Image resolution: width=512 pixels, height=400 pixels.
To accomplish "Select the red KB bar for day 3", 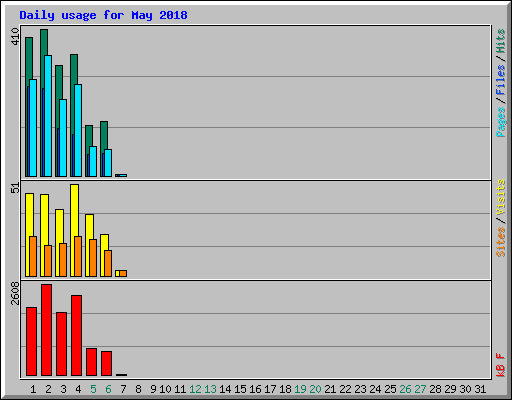I will tap(61, 344).
